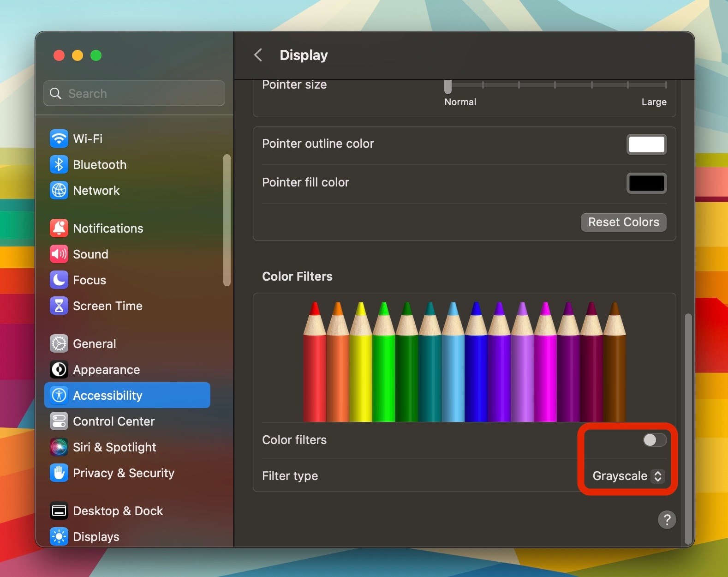Click the "Pointer outline color" label
Viewport: 728px width, 577px height.
point(318,144)
